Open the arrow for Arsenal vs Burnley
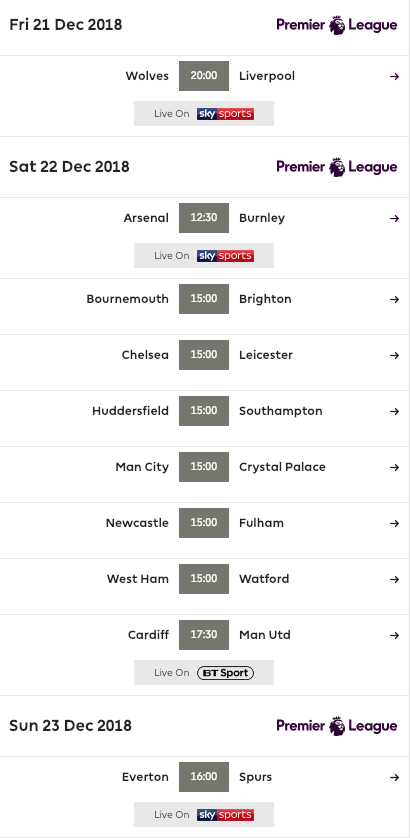The width and height of the screenshot is (410, 838). point(394,218)
